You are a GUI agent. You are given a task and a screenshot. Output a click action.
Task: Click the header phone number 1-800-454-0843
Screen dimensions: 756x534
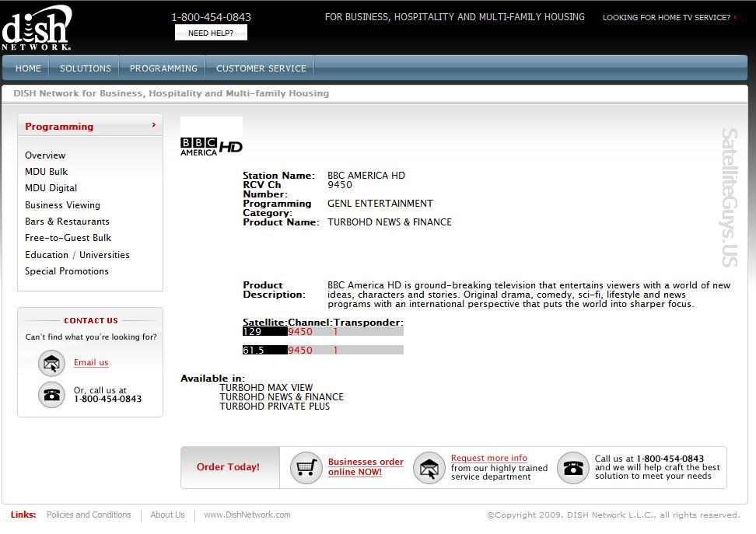click(x=212, y=17)
